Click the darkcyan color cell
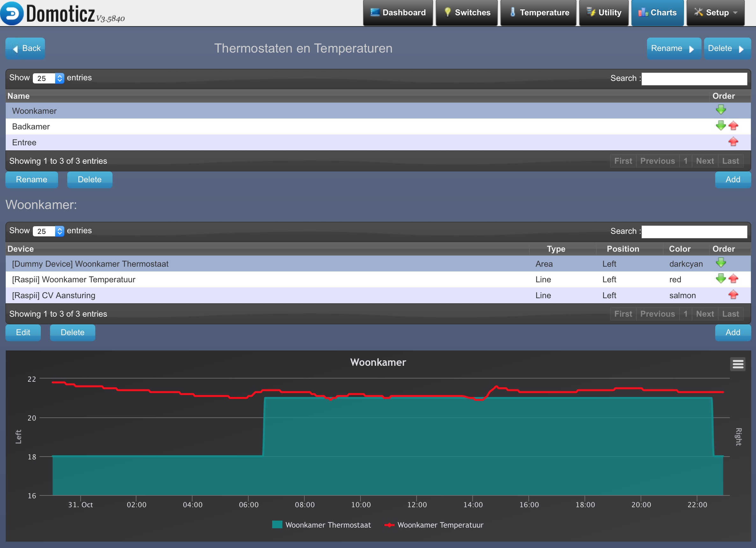756x548 pixels. 686,264
